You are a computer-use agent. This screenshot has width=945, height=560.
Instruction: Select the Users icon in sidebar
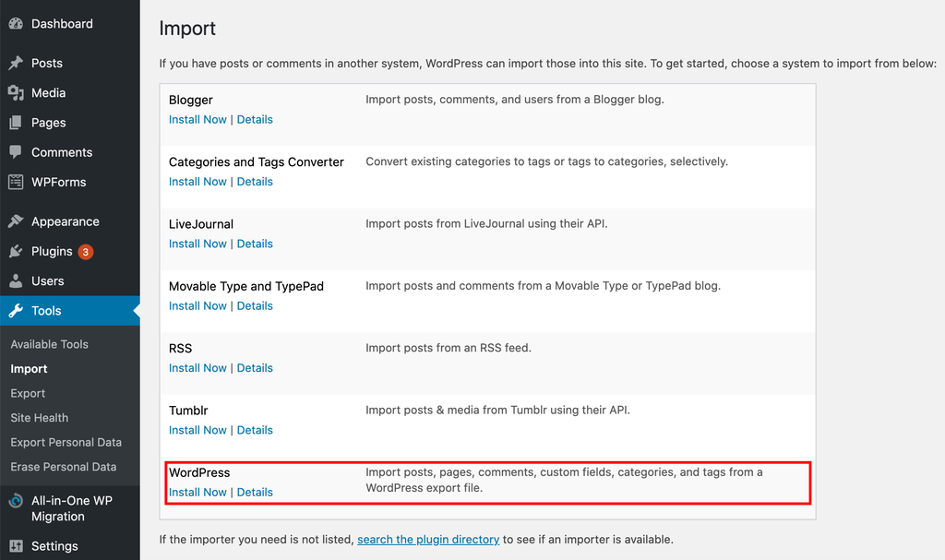tap(17, 280)
